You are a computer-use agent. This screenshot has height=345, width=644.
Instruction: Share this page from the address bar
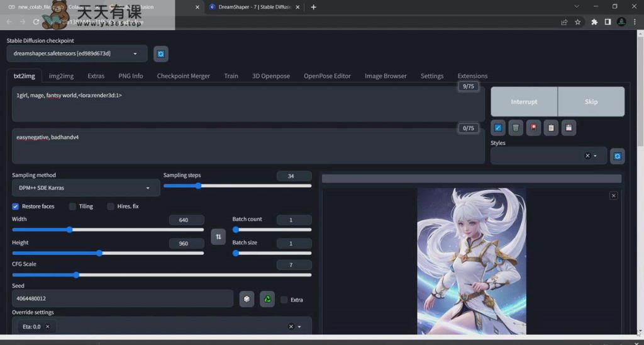[564, 22]
